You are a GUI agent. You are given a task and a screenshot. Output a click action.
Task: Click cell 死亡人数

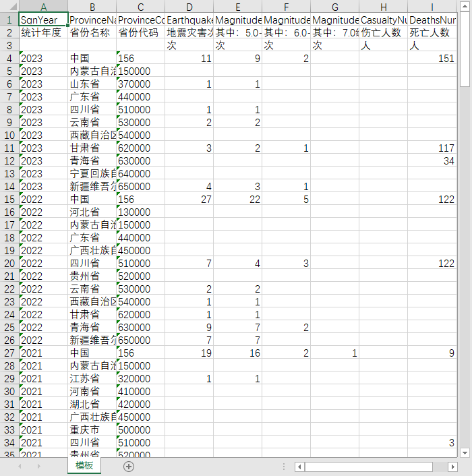(432, 32)
